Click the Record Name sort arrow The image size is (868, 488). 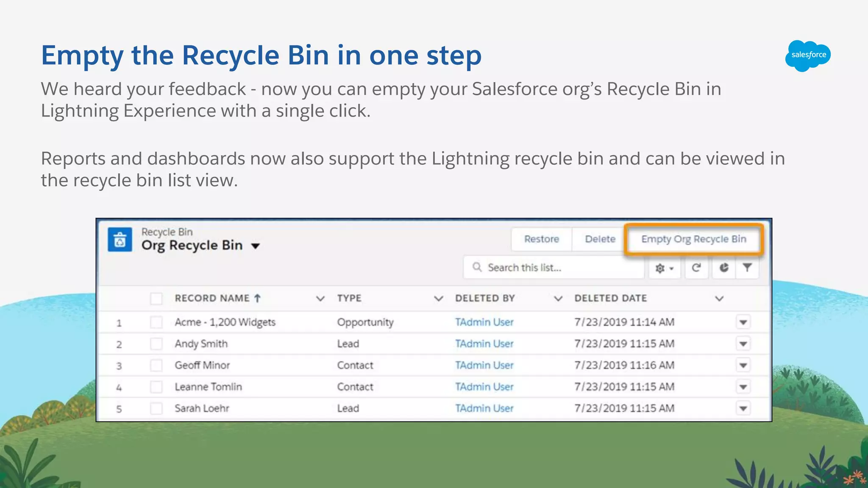coord(257,298)
